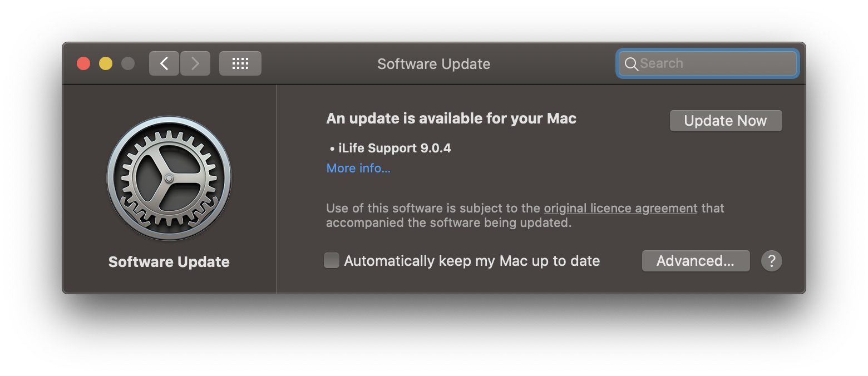
Task: Open the original licence agreement link
Action: point(620,208)
